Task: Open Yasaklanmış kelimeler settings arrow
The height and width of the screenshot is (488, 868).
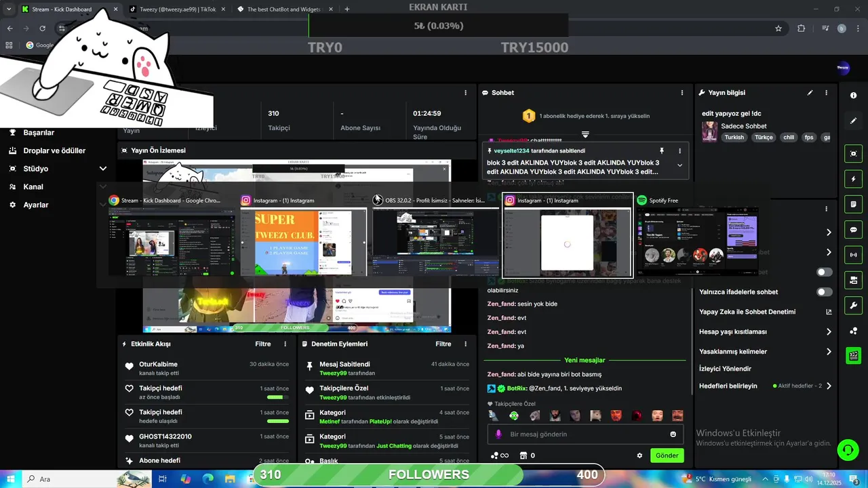Action: (829, 352)
